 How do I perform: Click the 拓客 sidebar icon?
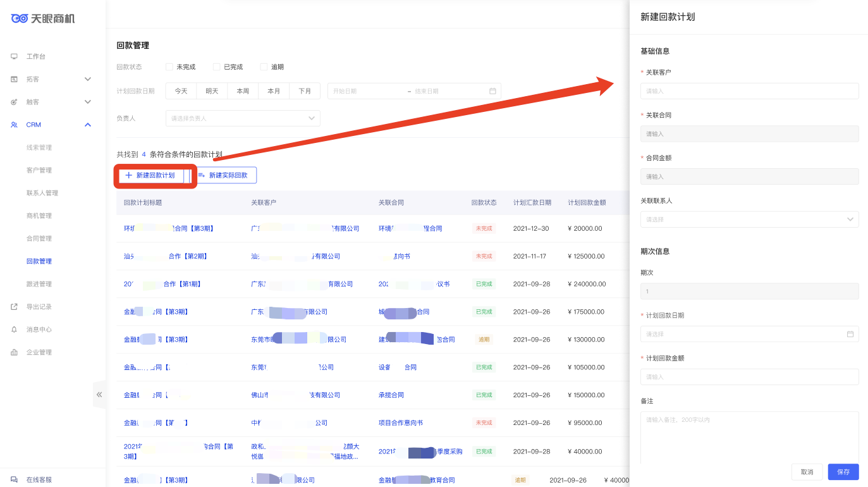(14, 79)
